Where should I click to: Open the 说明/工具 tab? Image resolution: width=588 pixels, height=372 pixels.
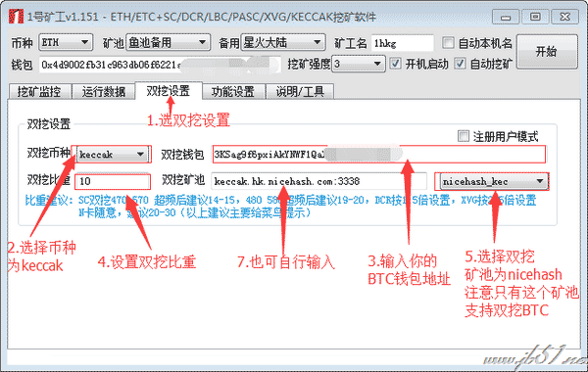[x=300, y=92]
